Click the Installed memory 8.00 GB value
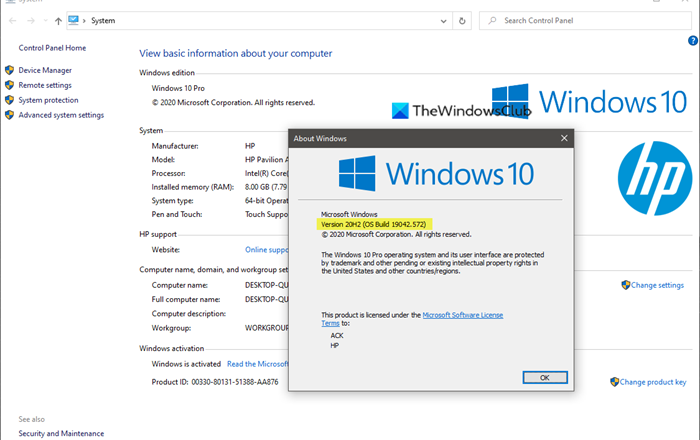700x440 pixels. click(266, 187)
